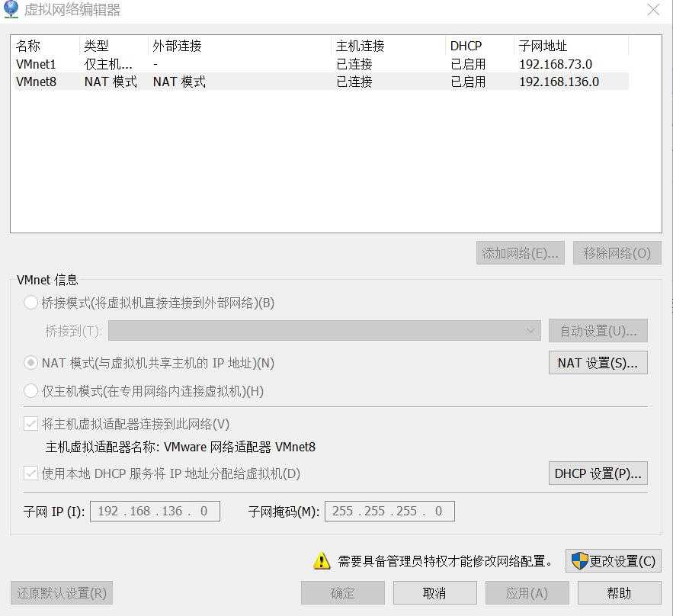This screenshot has height=616, width=673.
Task: Click 仅主机... type cell of VMnet1
Action: coord(108,64)
